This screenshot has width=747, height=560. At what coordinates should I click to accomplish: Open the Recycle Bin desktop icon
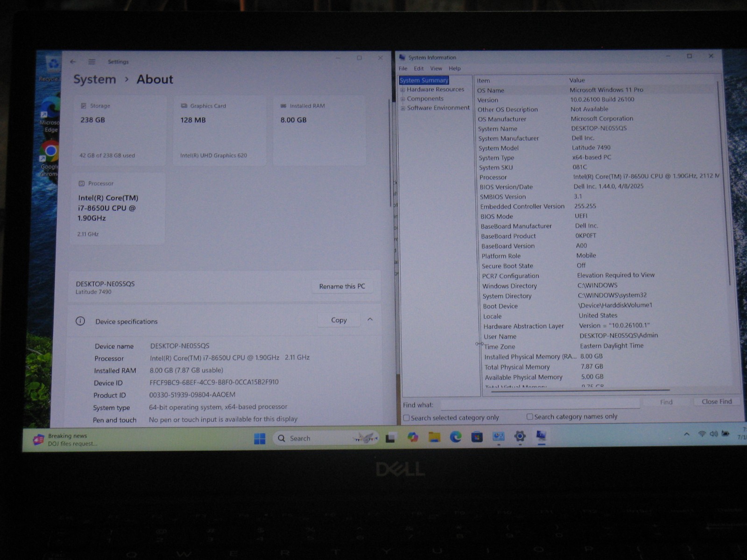[x=50, y=69]
